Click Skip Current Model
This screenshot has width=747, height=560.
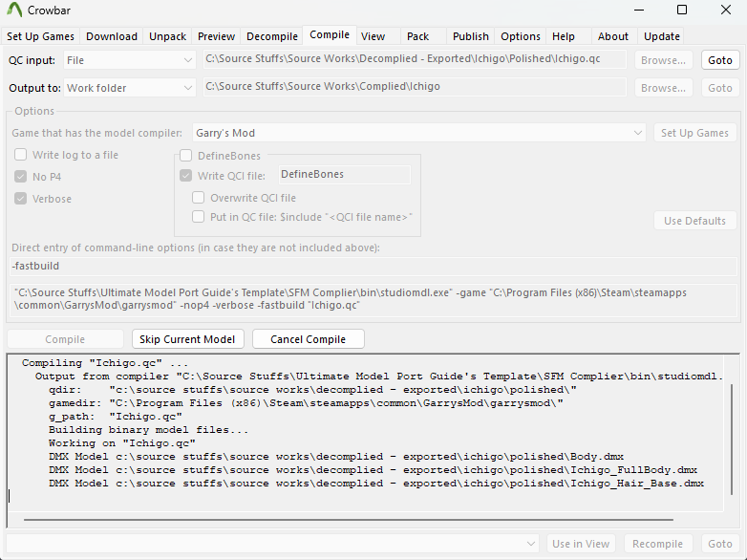[187, 339]
